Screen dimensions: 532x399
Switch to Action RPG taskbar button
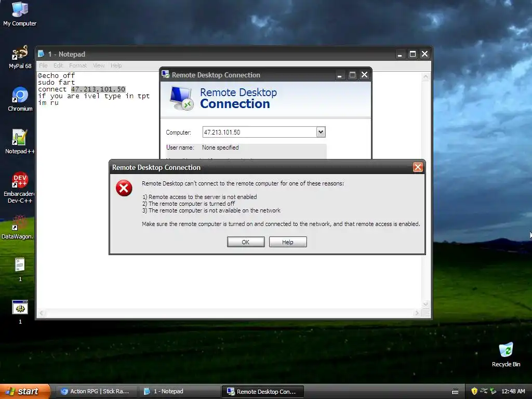pyautogui.click(x=97, y=391)
